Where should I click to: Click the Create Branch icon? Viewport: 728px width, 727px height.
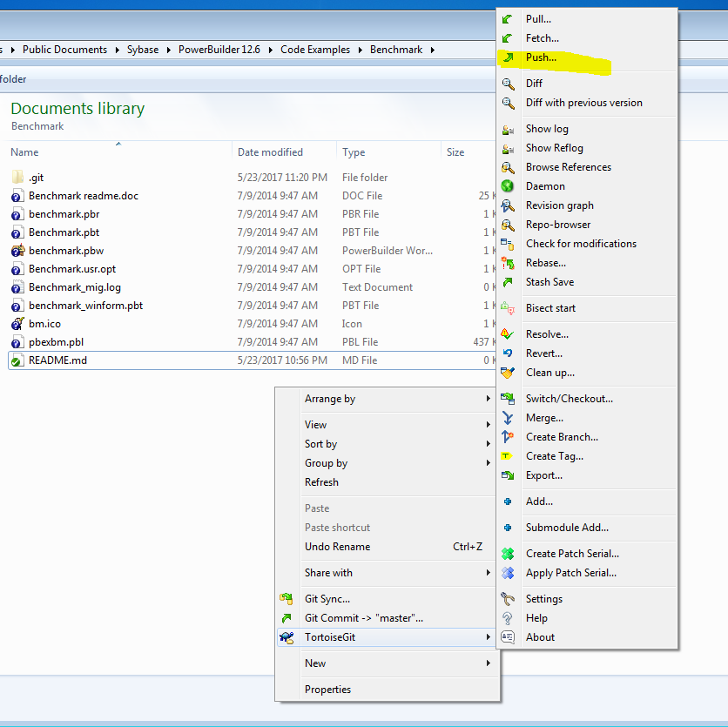508,437
